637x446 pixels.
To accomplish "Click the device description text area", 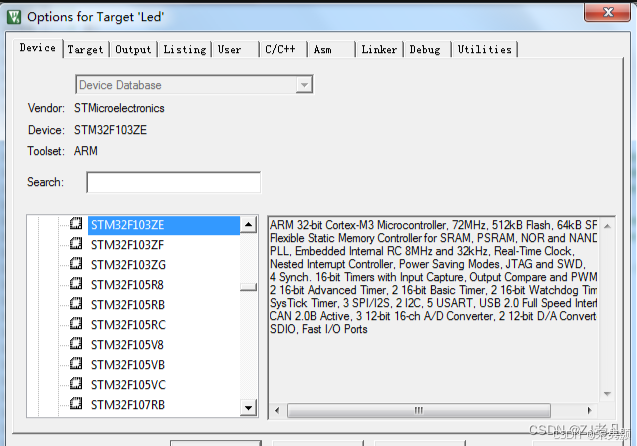I will point(433,310).
